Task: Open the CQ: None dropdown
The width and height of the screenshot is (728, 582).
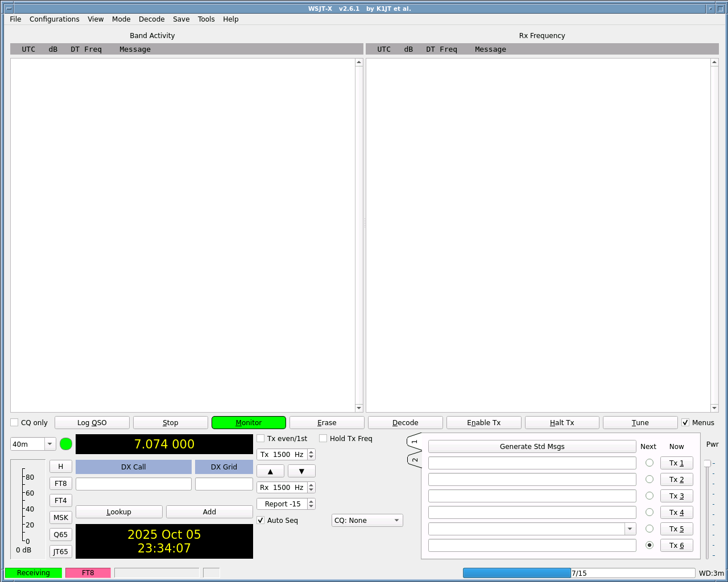Action: [367, 520]
